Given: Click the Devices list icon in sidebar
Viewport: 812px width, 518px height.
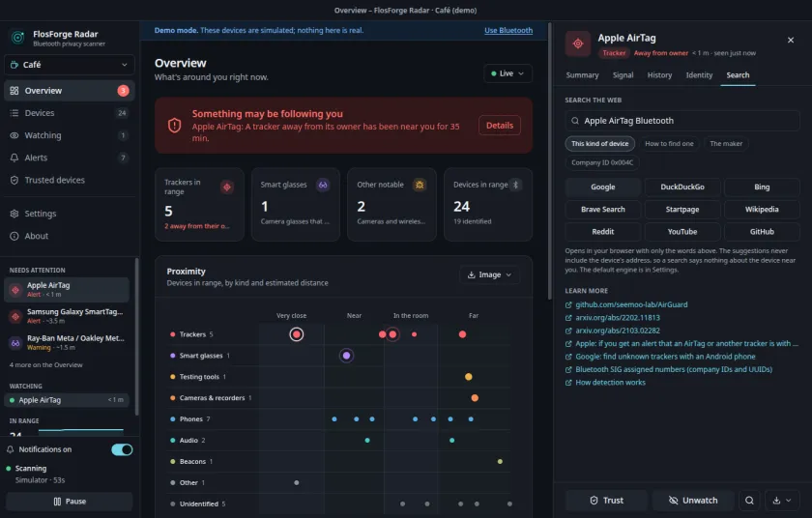Looking at the screenshot, I should point(14,113).
